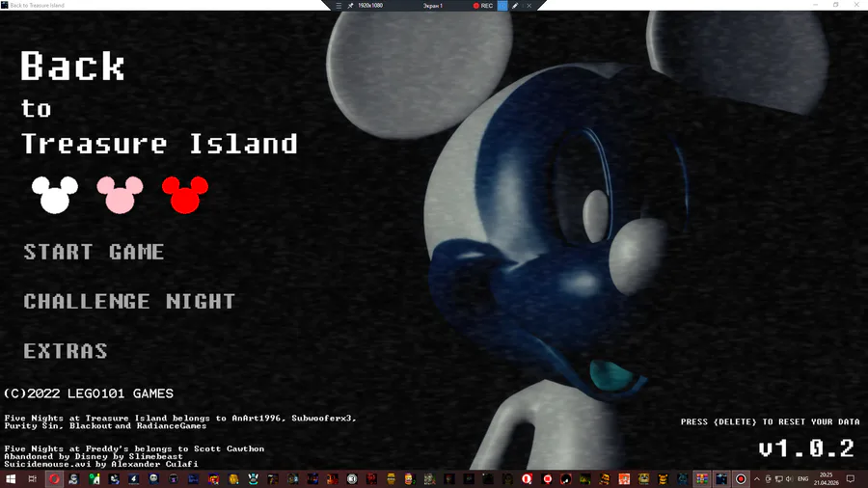Show hidden system tray icons

point(757,479)
